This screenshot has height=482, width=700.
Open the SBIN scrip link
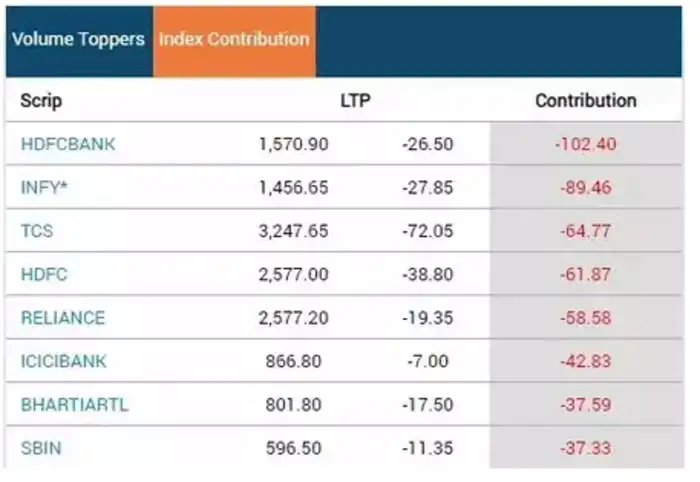point(40,448)
